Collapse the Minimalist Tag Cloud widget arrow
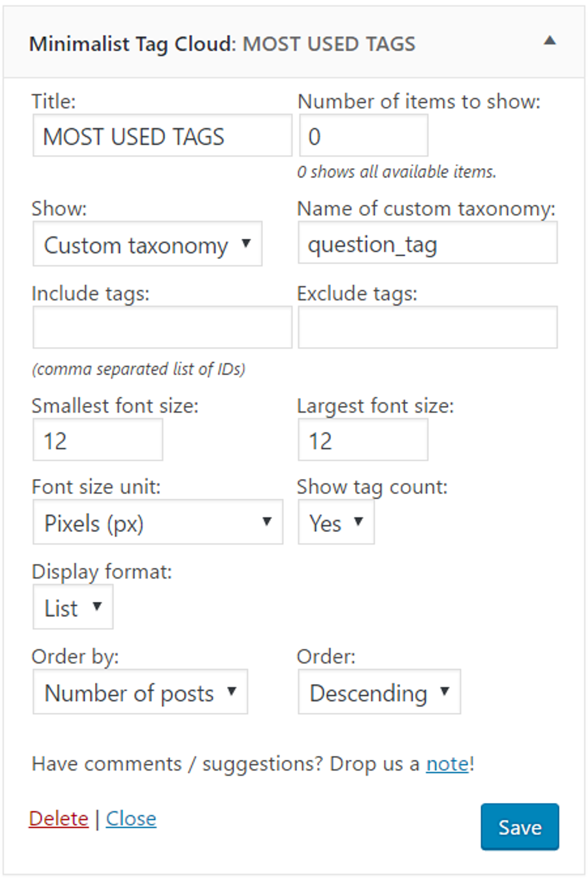The image size is (588, 879). click(x=549, y=40)
